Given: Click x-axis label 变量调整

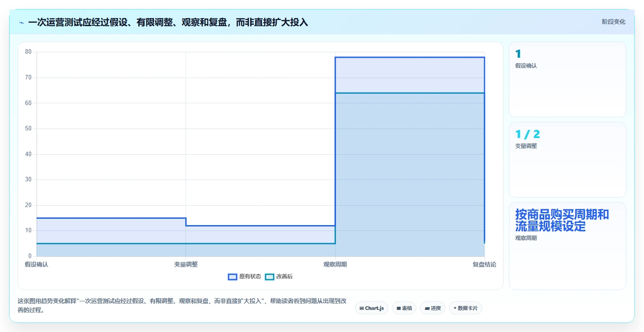Looking at the screenshot, I should tap(186, 265).
